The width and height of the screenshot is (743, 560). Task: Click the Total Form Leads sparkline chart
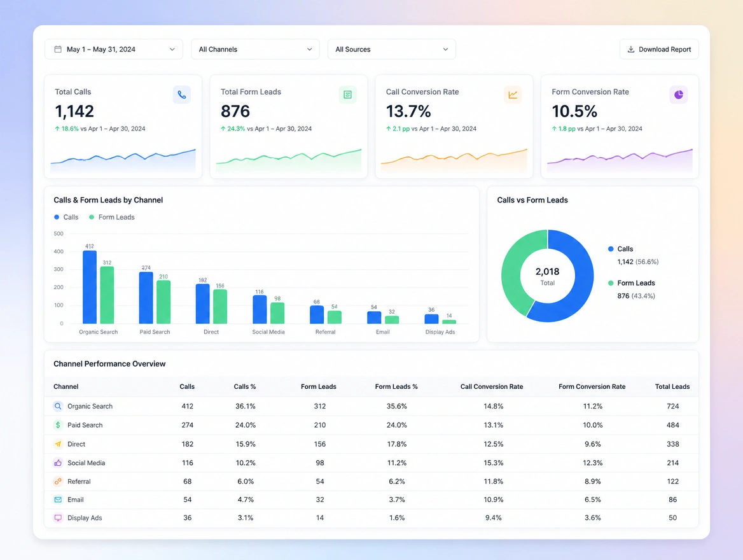click(289, 160)
